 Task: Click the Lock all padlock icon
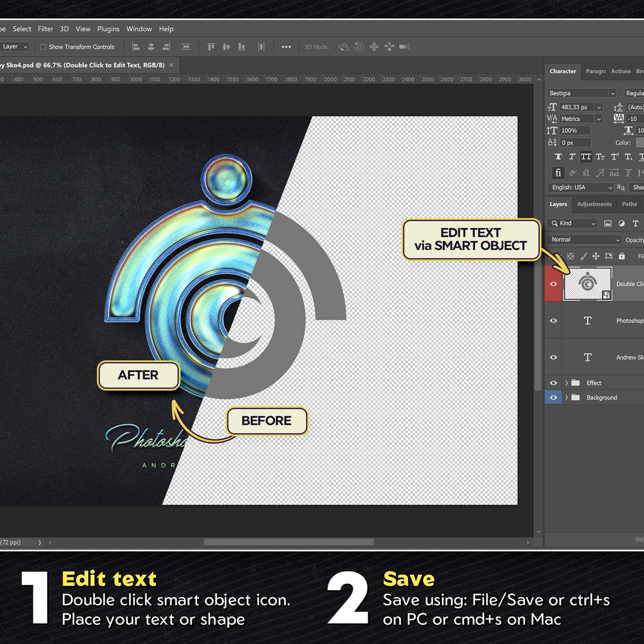[x=622, y=256]
